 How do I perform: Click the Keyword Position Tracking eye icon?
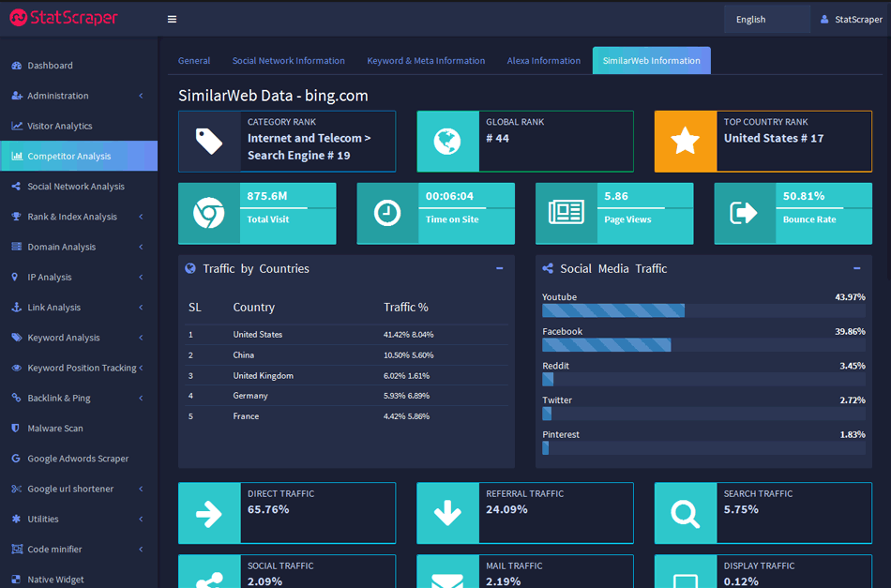click(x=17, y=368)
